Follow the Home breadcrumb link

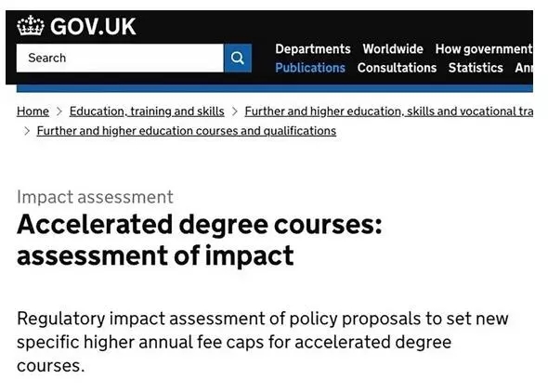point(33,111)
